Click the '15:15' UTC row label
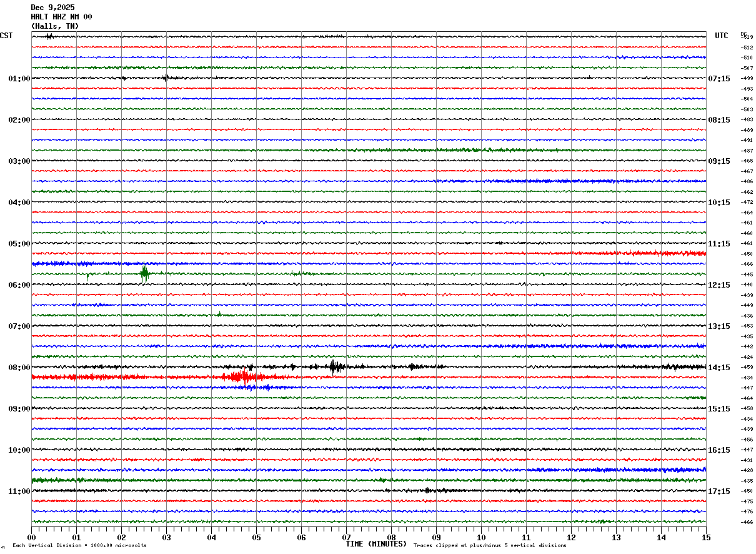This screenshot has width=756, height=554. click(719, 408)
